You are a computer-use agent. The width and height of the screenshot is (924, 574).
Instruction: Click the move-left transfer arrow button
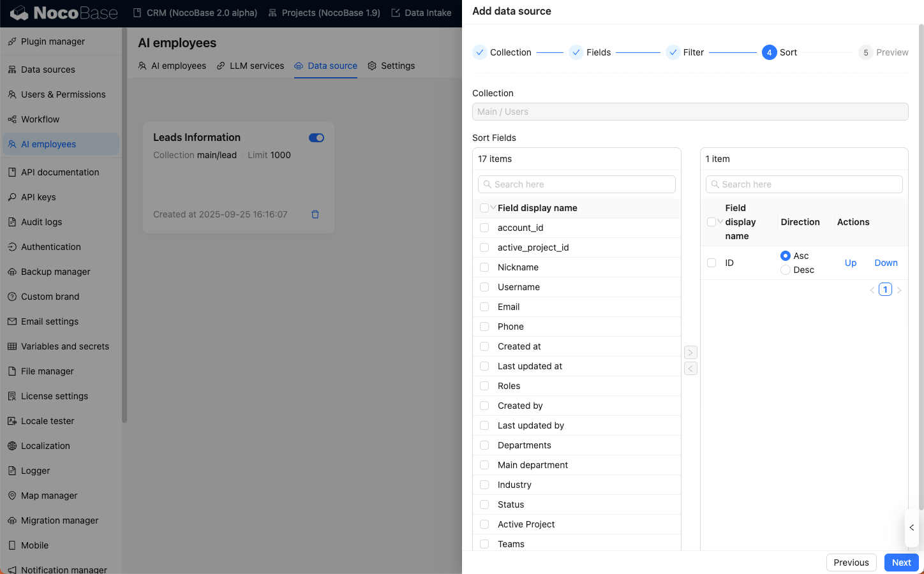(690, 369)
